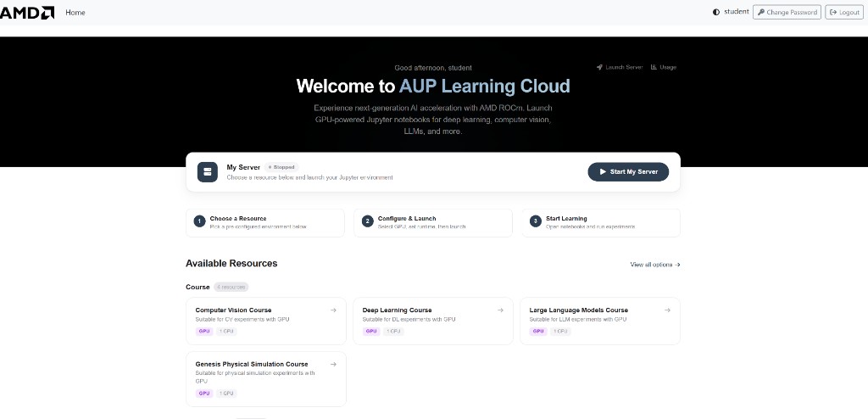Open the Usage link
Viewport: 868px width, 419px height.
[x=663, y=67]
